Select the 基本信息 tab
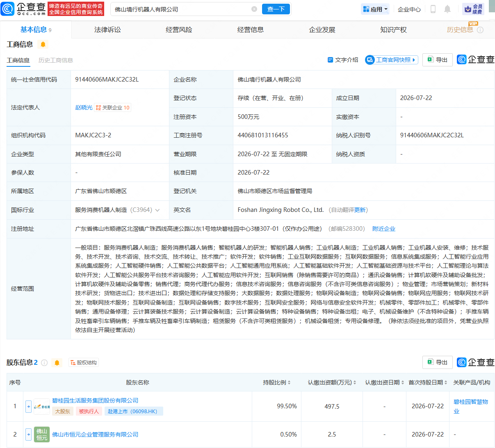The width and height of the screenshot is (495, 448). tap(36, 30)
